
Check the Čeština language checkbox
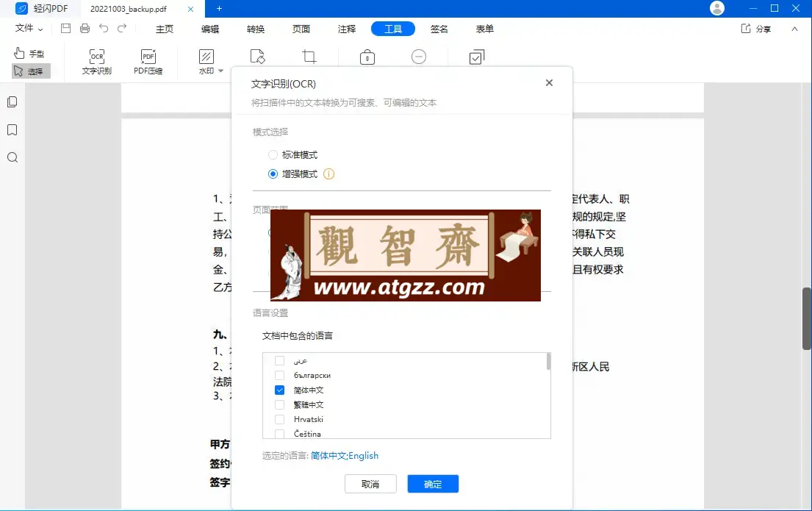coord(280,434)
